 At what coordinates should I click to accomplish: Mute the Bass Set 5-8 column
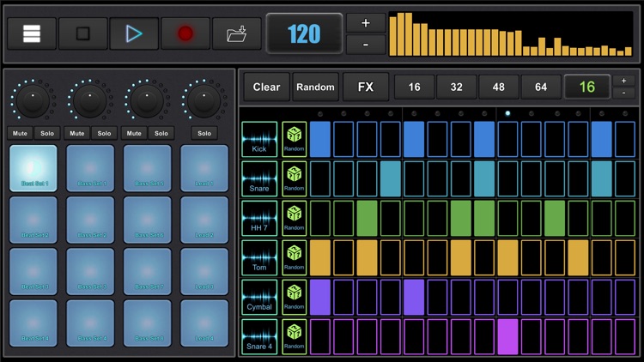pyautogui.click(x=134, y=133)
